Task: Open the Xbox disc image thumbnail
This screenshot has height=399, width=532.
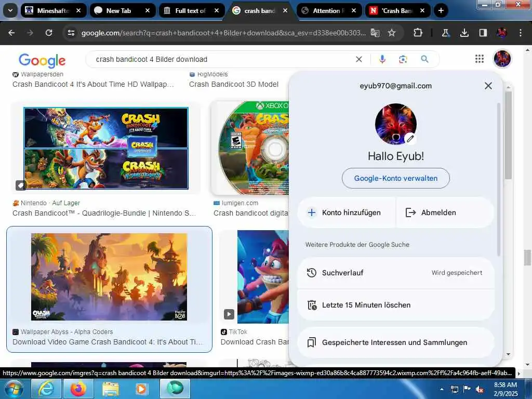Action: (250, 148)
